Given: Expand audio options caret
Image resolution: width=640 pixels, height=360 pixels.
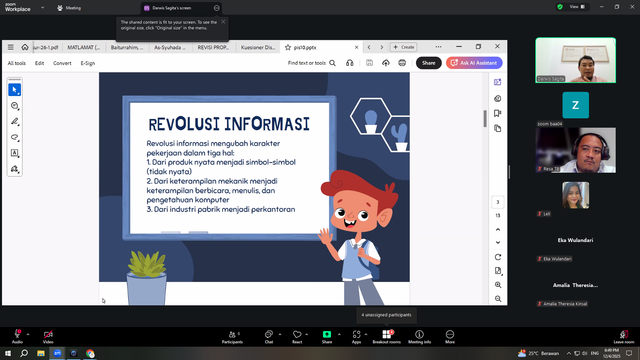Looking at the screenshot, I should [28, 334].
